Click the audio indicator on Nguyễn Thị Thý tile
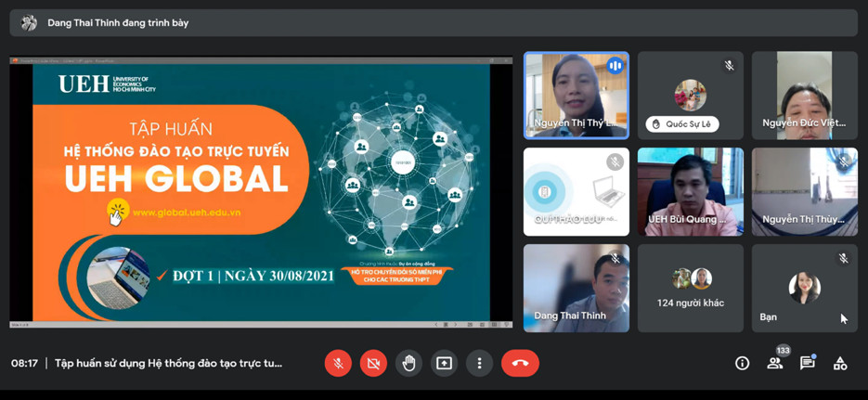 click(x=615, y=66)
